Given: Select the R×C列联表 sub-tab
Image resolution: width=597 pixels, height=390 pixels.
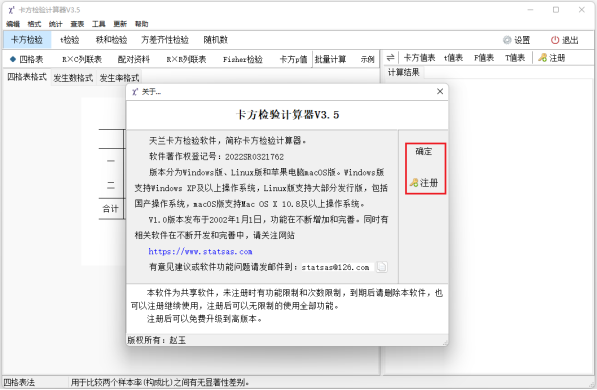Looking at the screenshot, I should pyautogui.click(x=82, y=59).
